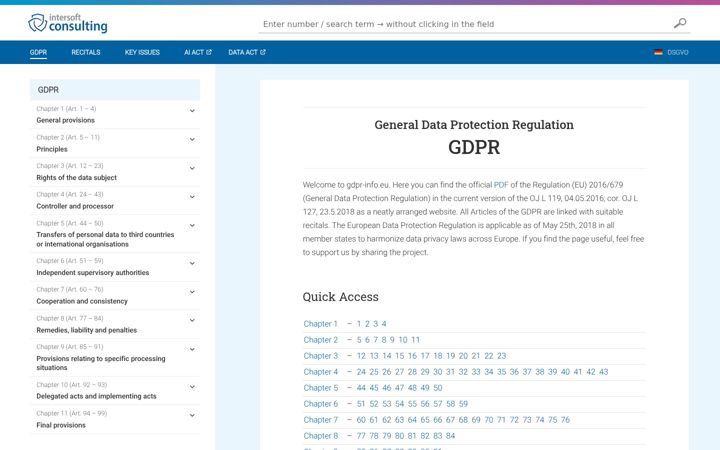The image size is (720, 450).
Task: Go to Article 51 quick link
Action: (361, 404)
